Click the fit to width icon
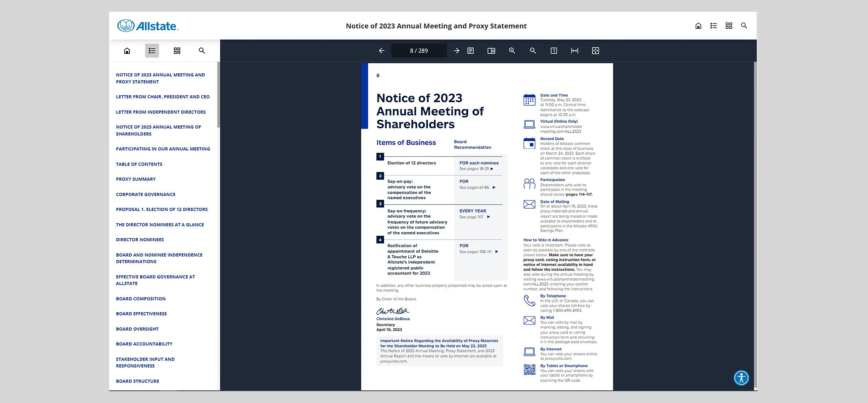Viewport: 868px width, 403px height. tap(574, 51)
